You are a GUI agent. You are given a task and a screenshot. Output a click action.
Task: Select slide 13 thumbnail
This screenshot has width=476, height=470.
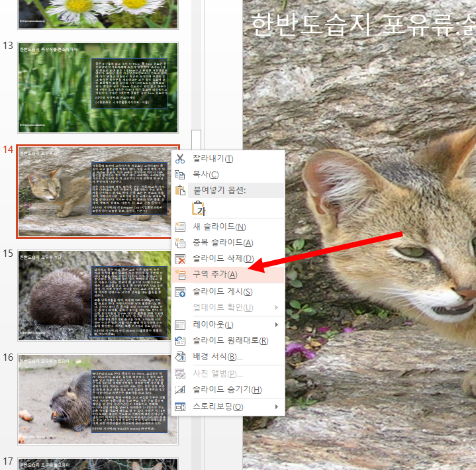click(x=98, y=87)
